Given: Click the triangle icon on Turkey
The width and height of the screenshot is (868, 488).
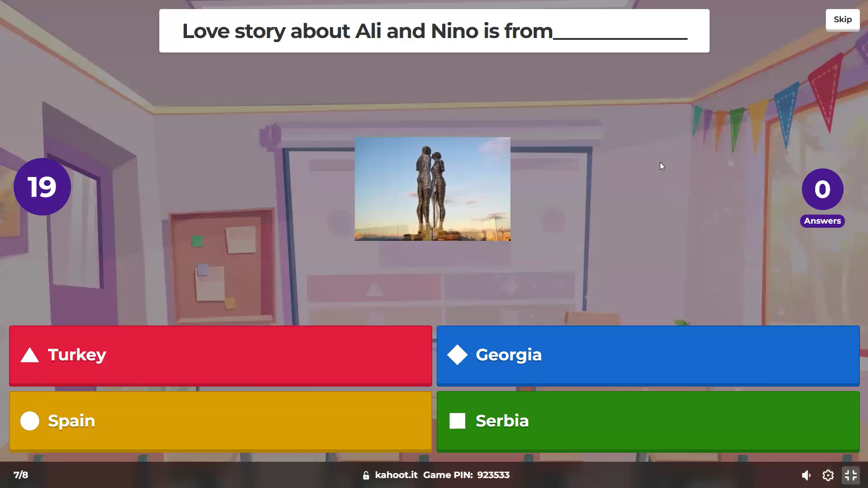Looking at the screenshot, I should pos(30,355).
